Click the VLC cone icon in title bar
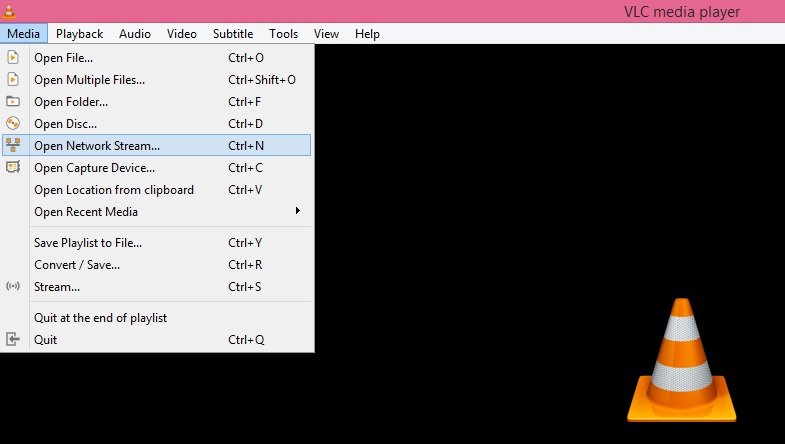 [x=9, y=11]
